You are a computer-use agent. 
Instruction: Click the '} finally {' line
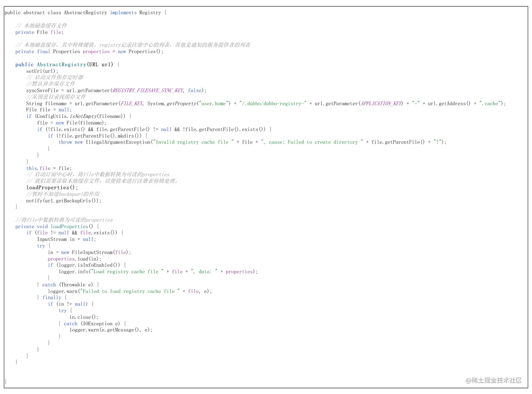click(52, 298)
